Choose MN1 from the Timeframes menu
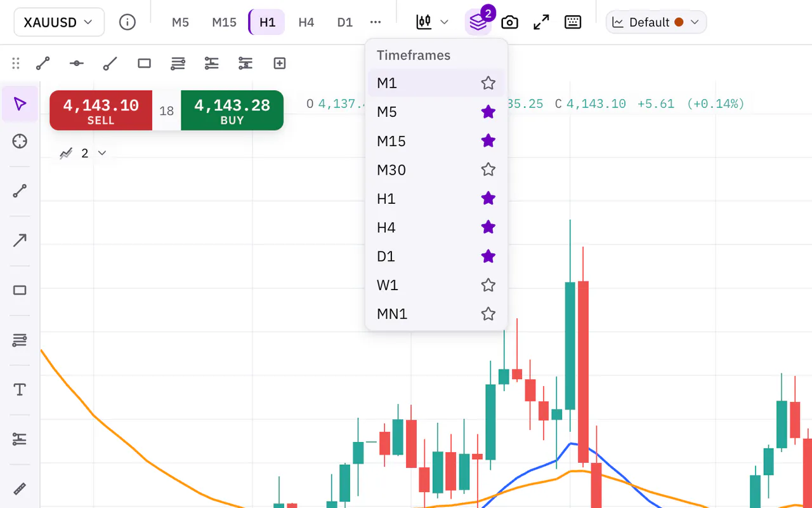This screenshot has width=812, height=508. 436,314
